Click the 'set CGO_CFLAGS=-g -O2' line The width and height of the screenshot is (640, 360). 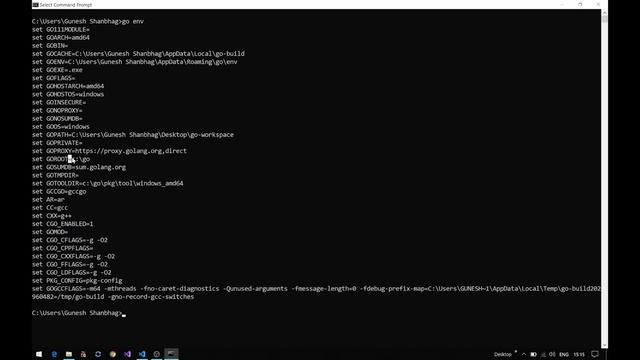[x=70, y=240]
